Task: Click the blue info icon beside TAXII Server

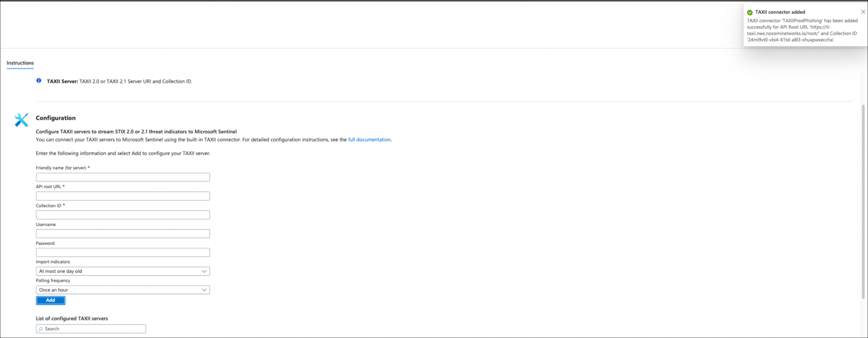Action: (39, 81)
